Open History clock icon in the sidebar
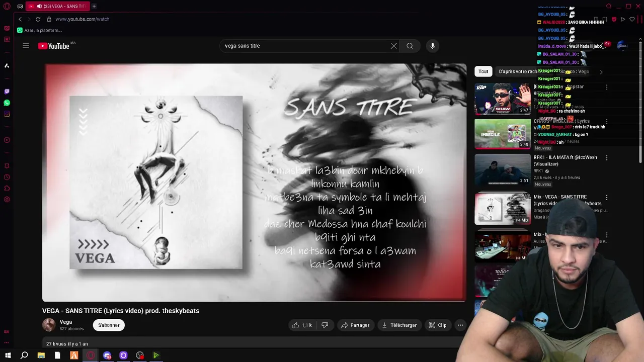This screenshot has width=644, height=362. 7,177
